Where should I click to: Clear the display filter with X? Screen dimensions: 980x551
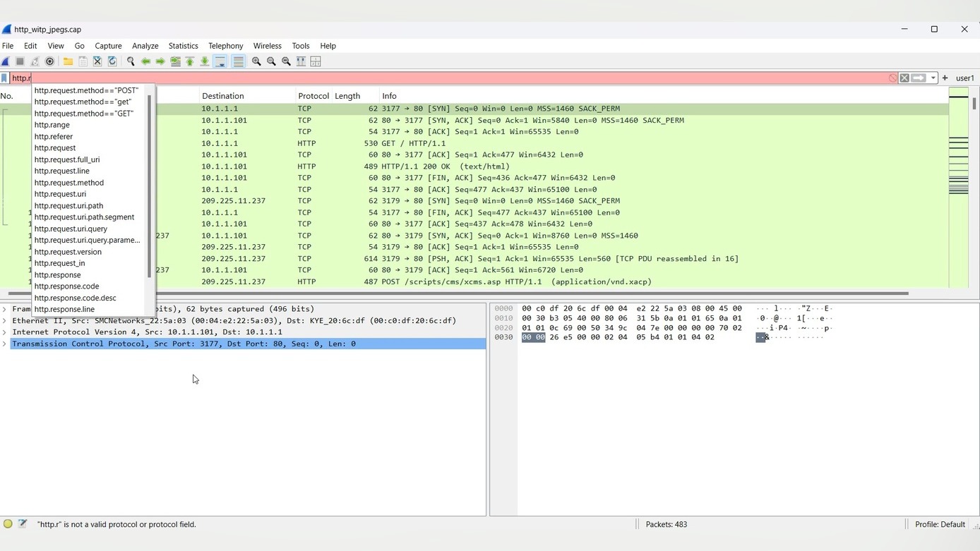(x=904, y=78)
